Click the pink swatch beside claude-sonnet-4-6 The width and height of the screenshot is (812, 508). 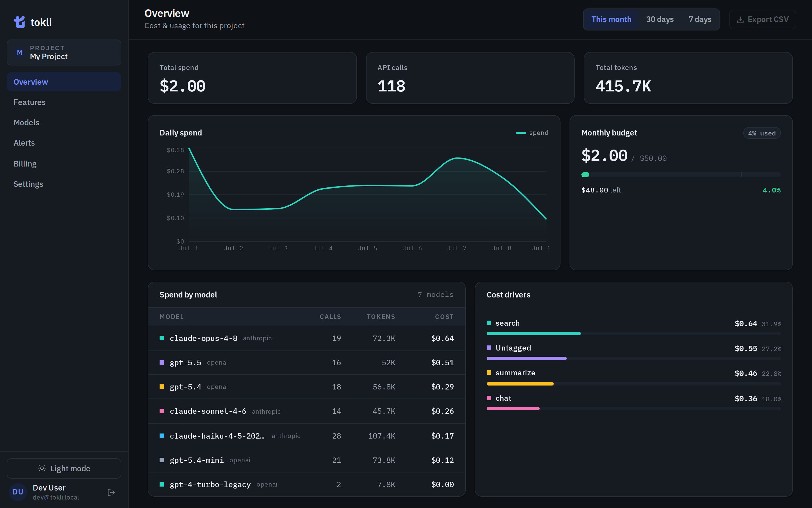[x=162, y=411]
